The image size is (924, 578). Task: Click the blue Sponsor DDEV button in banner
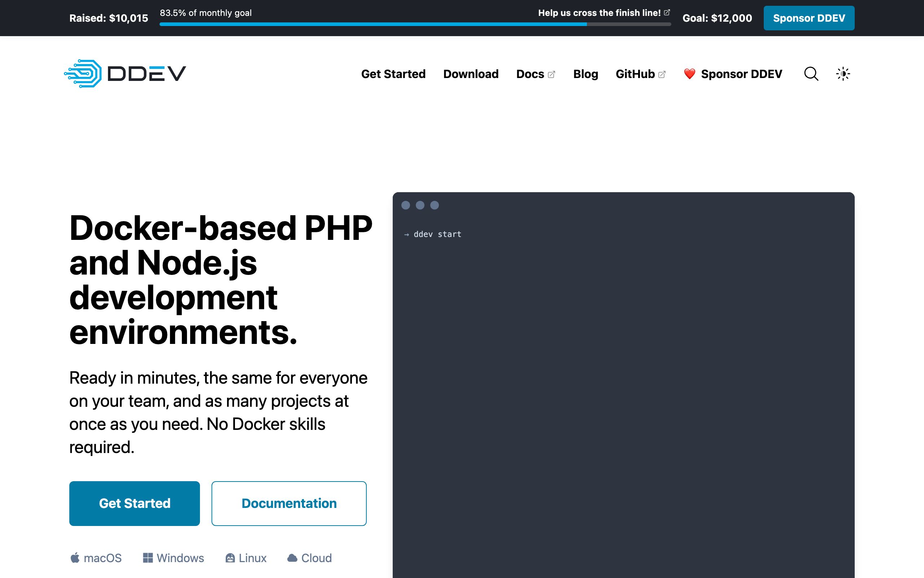point(809,18)
